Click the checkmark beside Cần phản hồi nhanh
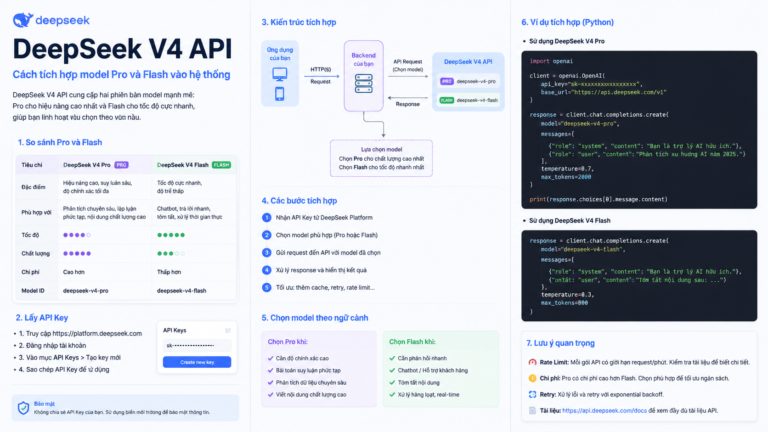Image resolution: width=768 pixels, height=432 pixels. tap(392, 358)
